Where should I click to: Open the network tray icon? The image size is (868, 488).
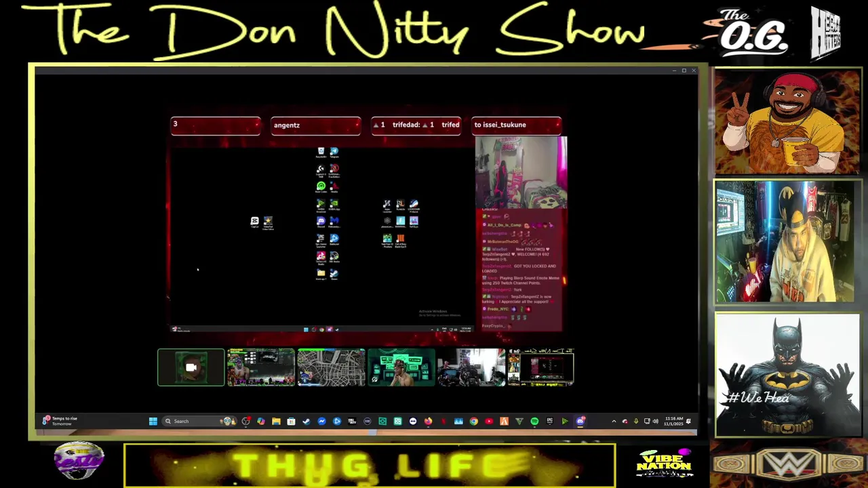tap(647, 421)
